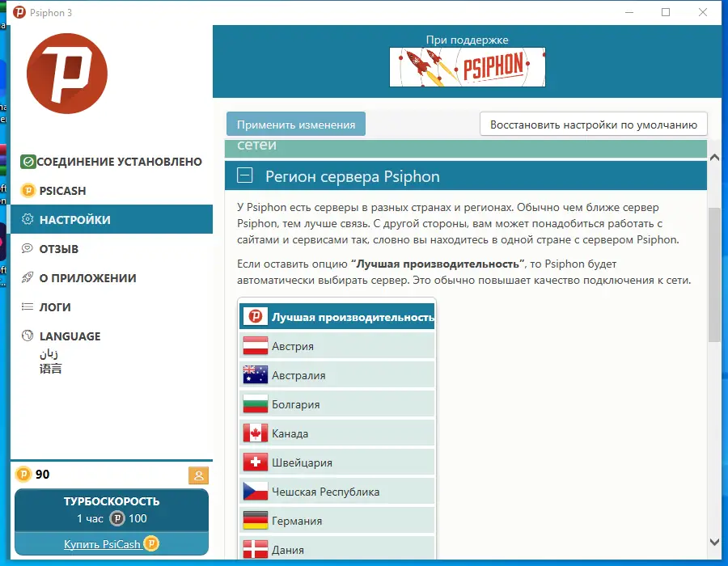Click scrollbar down arrow in settings

(x=714, y=542)
